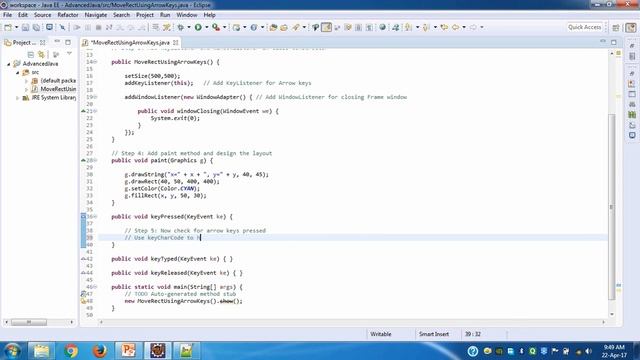Select the Java EE perspective button
The height and width of the screenshot is (360, 640).
[x=631, y=27]
